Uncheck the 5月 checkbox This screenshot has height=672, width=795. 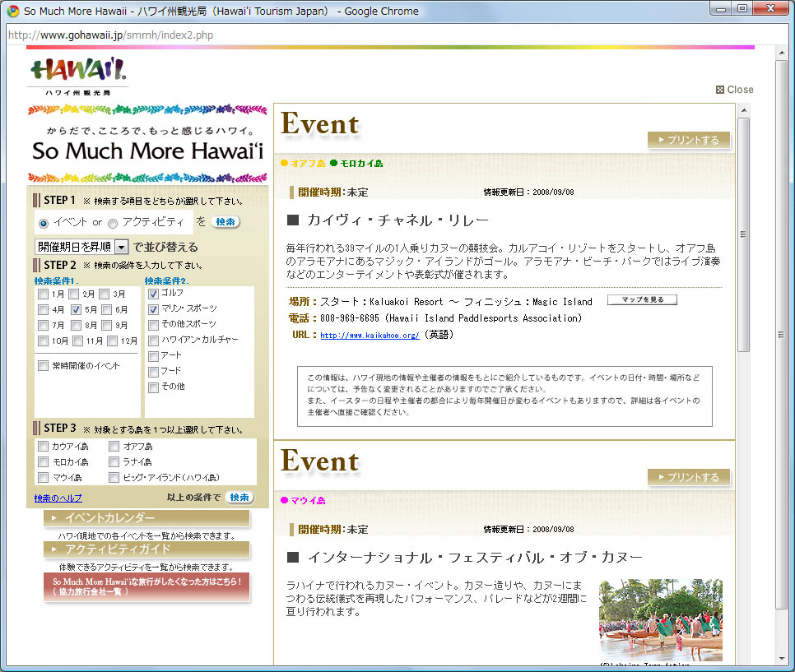(x=76, y=309)
